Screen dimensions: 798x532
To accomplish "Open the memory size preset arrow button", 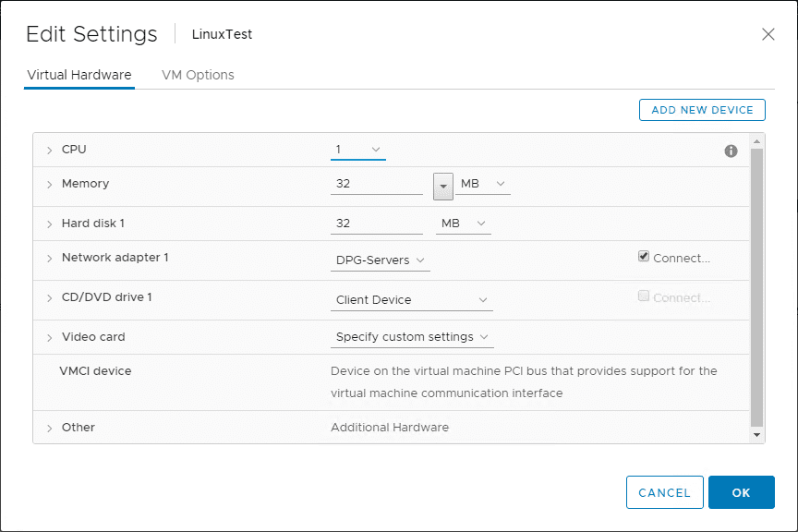I will coord(443,187).
